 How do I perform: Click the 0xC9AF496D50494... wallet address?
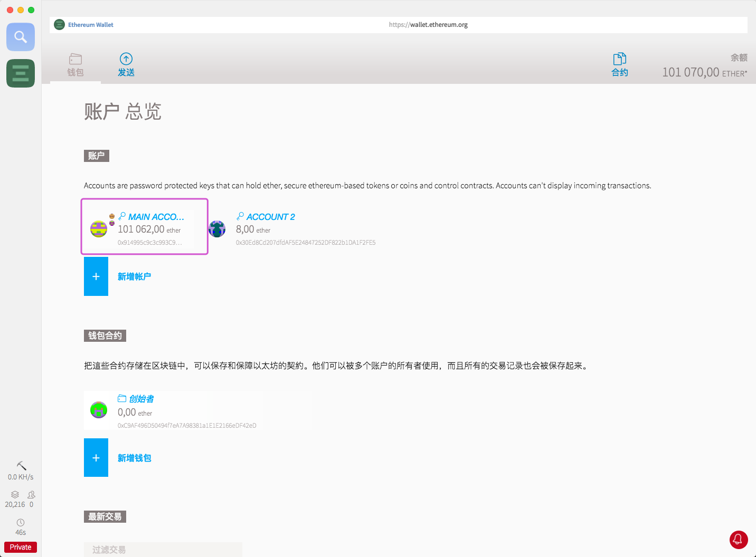click(x=187, y=426)
